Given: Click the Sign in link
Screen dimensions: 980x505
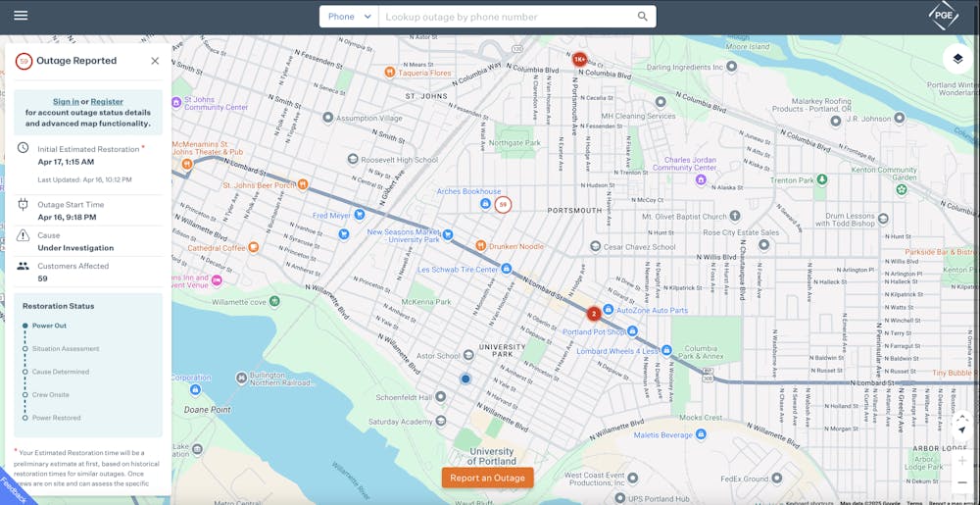Looking at the screenshot, I should [x=66, y=102].
